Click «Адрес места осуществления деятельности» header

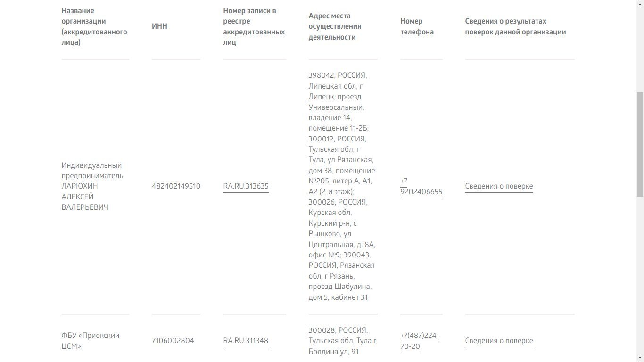tap(335, 26)
